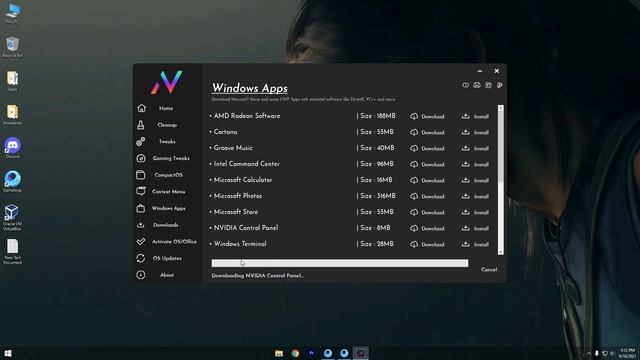Image resolution: width=640 pixels, height=360 pixels.
Task: Show hidden system tray icons
Action: point(589,353)
